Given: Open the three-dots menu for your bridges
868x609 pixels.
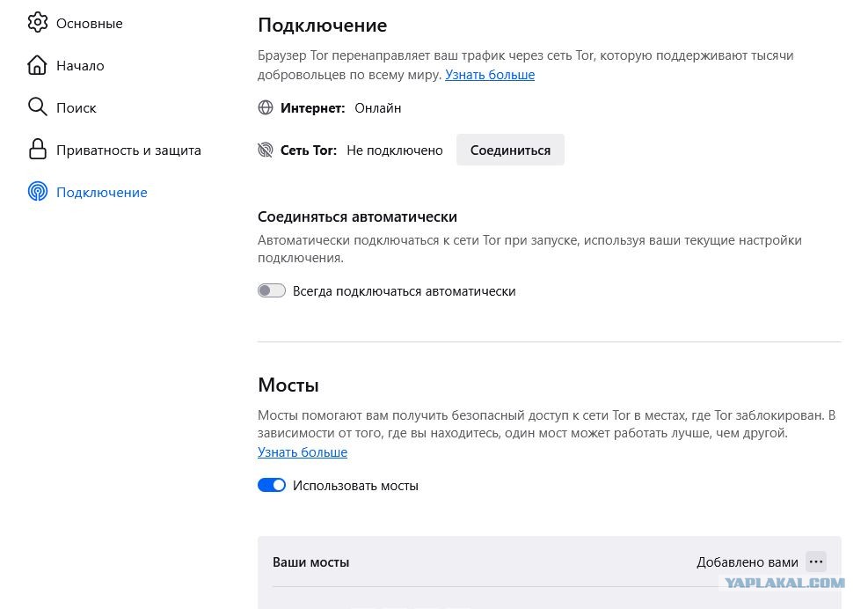Looking at the screenshot, I should pyautogui.click(x=816, y=561).
